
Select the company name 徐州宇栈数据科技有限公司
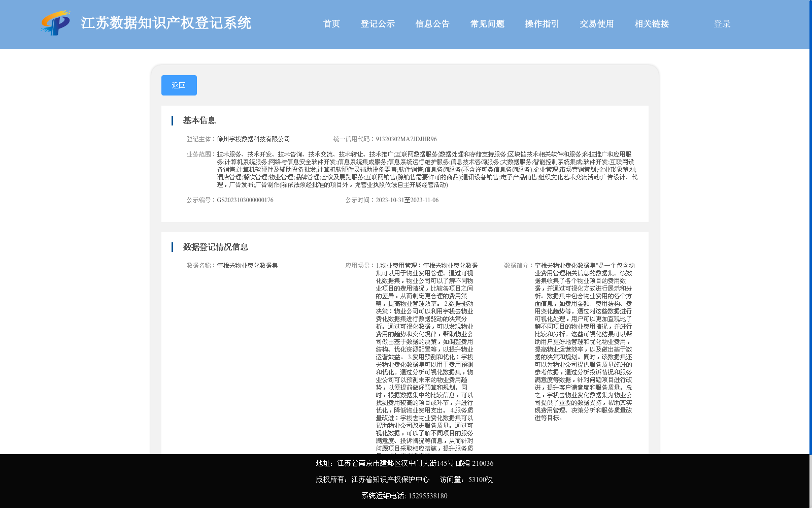click(253, 139)
